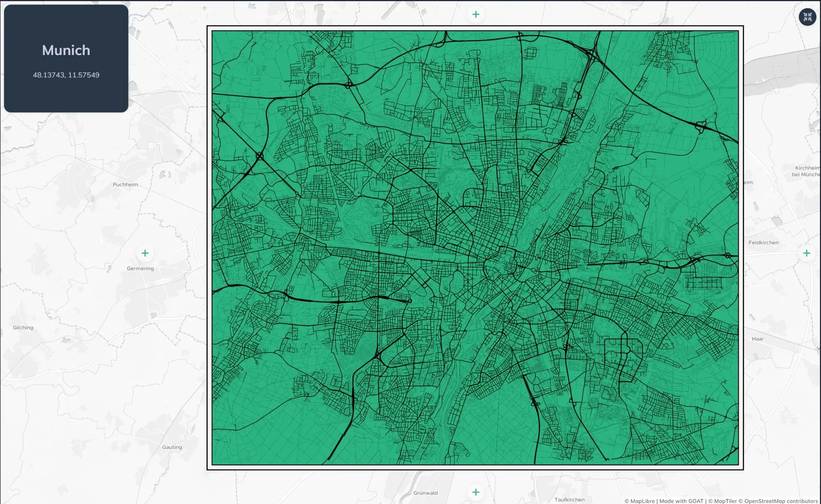Click the Feldkirchen map label
821x504 pixels.
[x=763, y=243]
